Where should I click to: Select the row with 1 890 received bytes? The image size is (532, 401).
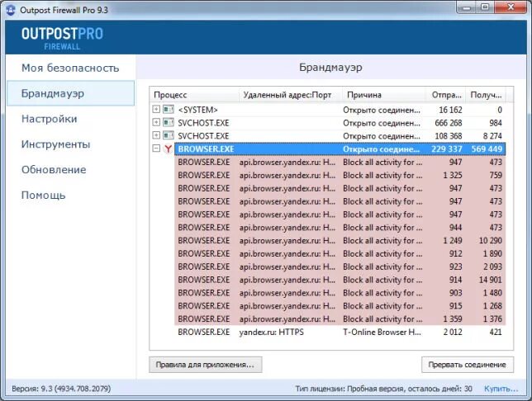[x=340, y=253]
